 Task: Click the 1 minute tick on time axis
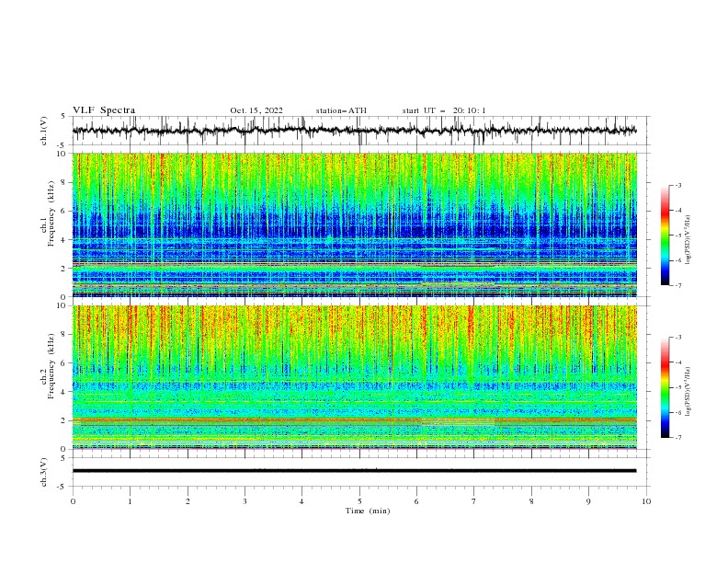point(130,501)
